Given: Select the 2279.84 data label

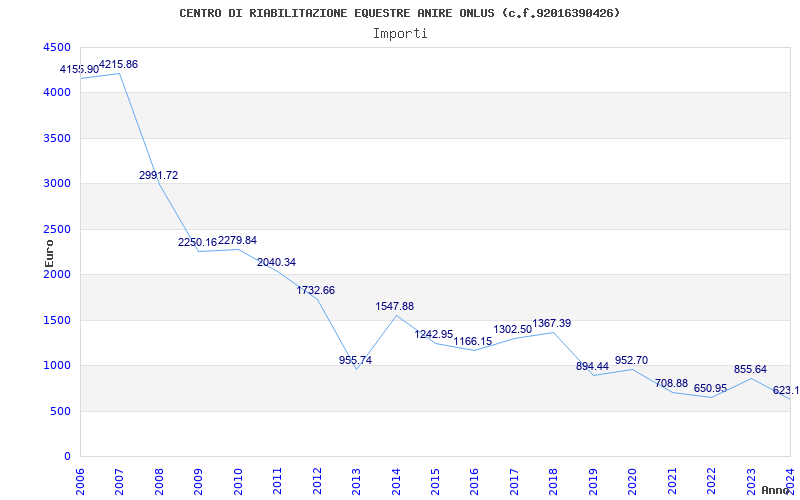Looking at the screenshot, I should 237,240.
